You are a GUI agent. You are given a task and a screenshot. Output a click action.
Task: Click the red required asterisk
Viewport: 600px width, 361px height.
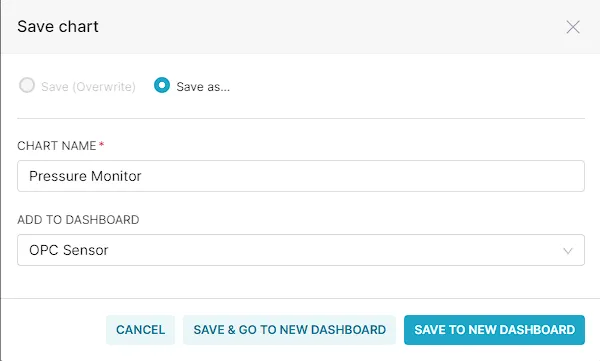[x=101, y=145]
